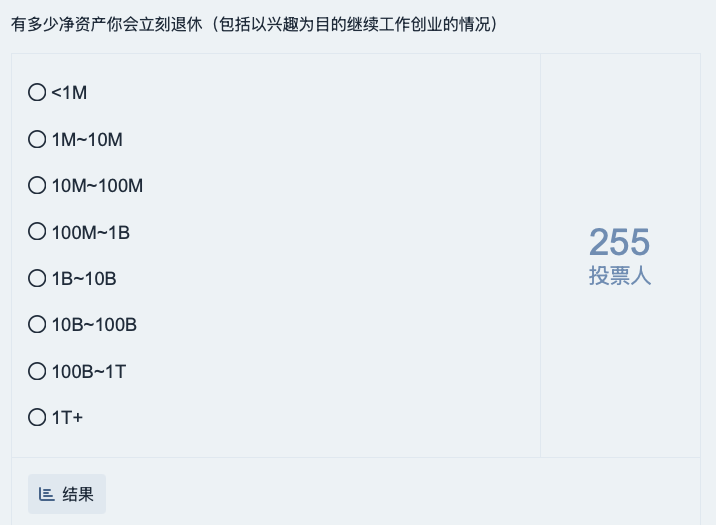Click the poll question title text
This screenshot has width=716, height=525.
[254, 24]
